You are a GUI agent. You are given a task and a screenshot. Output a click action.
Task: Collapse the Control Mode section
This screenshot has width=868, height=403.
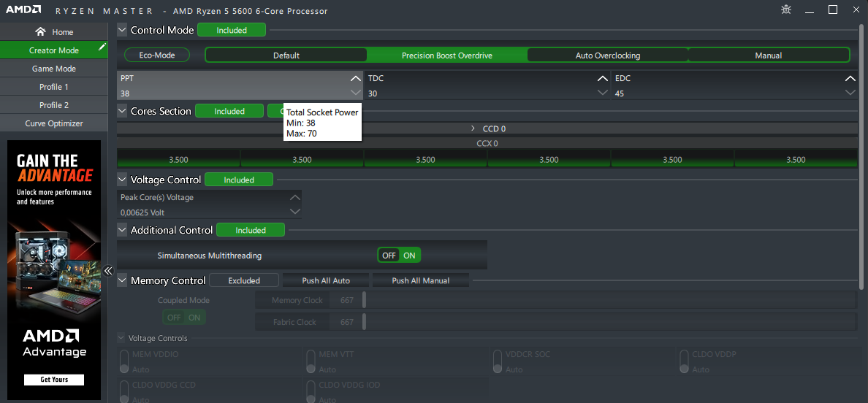[x=122, y=30]
